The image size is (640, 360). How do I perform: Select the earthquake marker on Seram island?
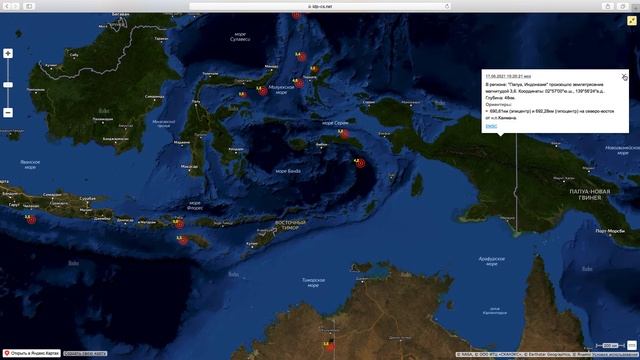(344, 134)
